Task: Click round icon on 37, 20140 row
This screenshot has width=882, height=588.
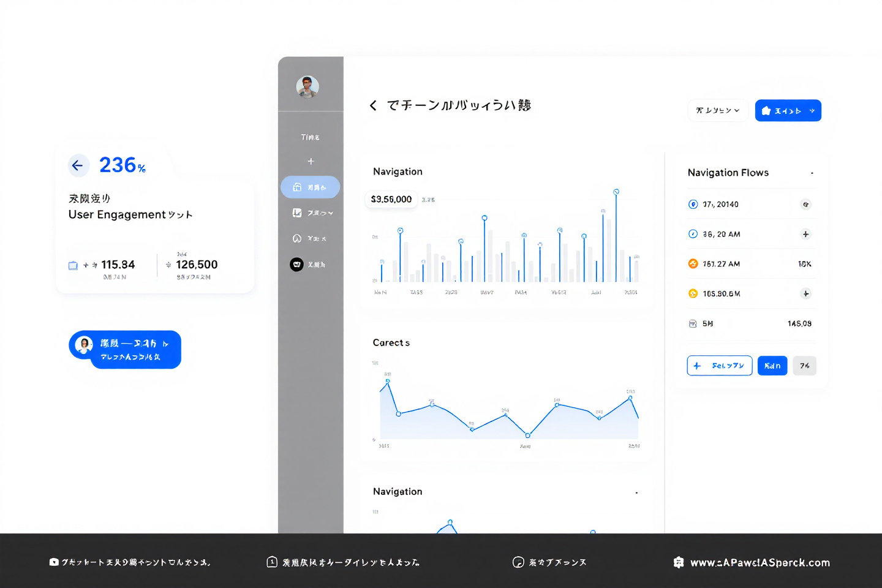Action: point(806,205)
